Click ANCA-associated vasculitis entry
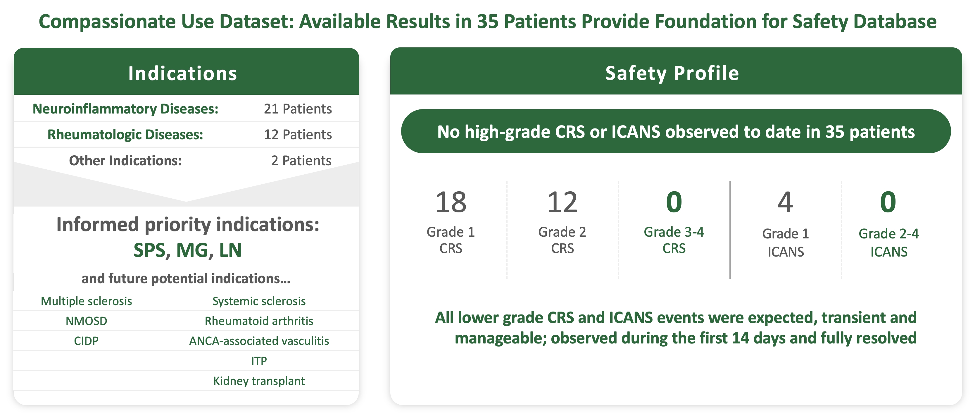The height and width of the screenshot is (416, 980). tap(259, 341)
